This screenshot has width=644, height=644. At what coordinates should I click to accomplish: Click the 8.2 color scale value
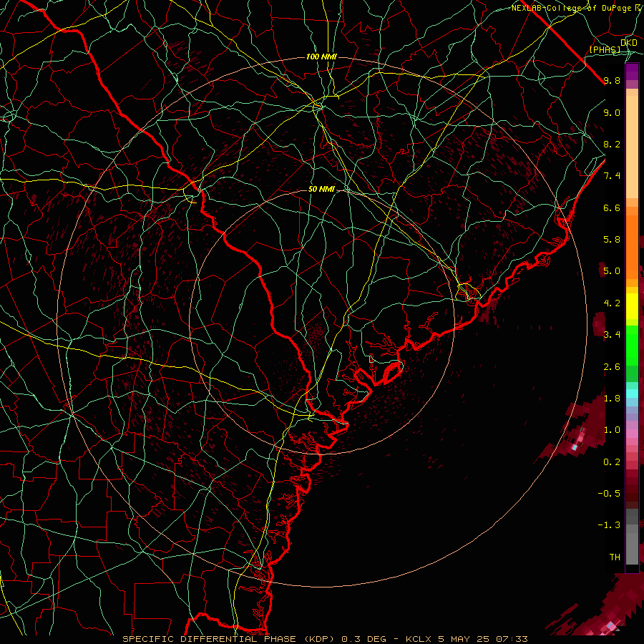pos(612,144)
